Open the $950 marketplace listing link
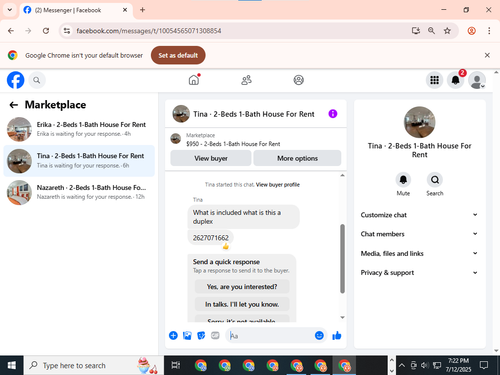The height and width of the screenshot is (375, 500). coord(233,144)
